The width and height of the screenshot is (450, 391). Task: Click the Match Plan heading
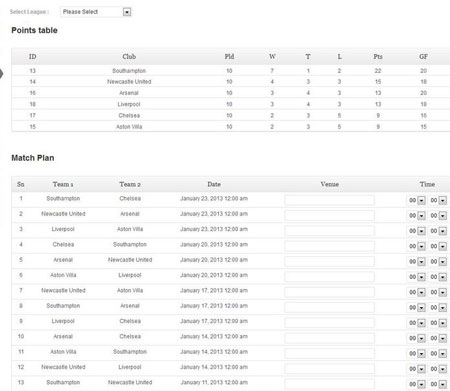33,158
